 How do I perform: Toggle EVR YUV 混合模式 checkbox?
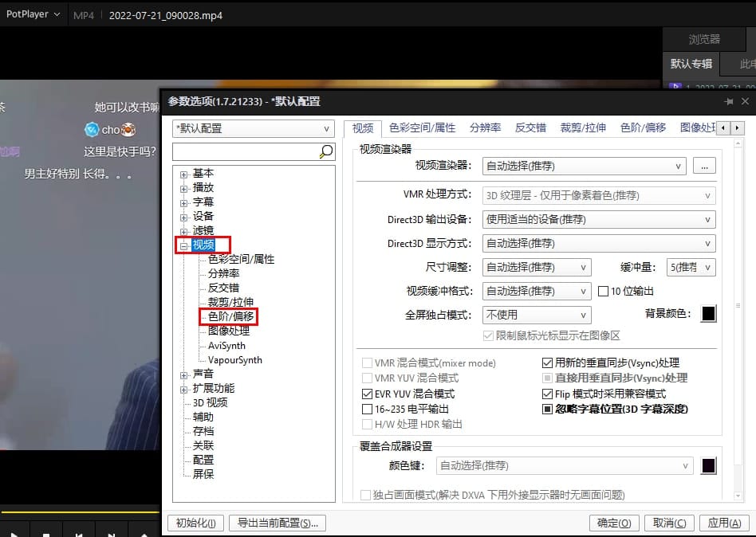pyautogui.click(x=368, y=394)
